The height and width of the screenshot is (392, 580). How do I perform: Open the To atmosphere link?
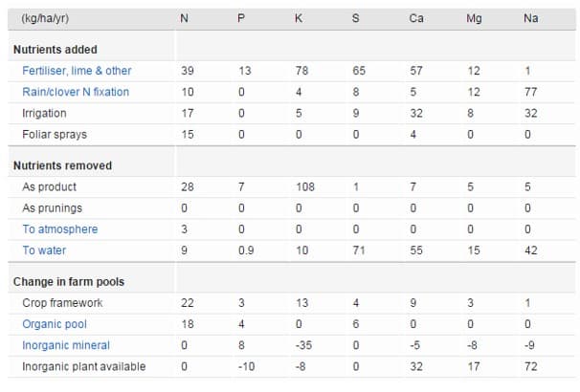[x=59, y=229]
